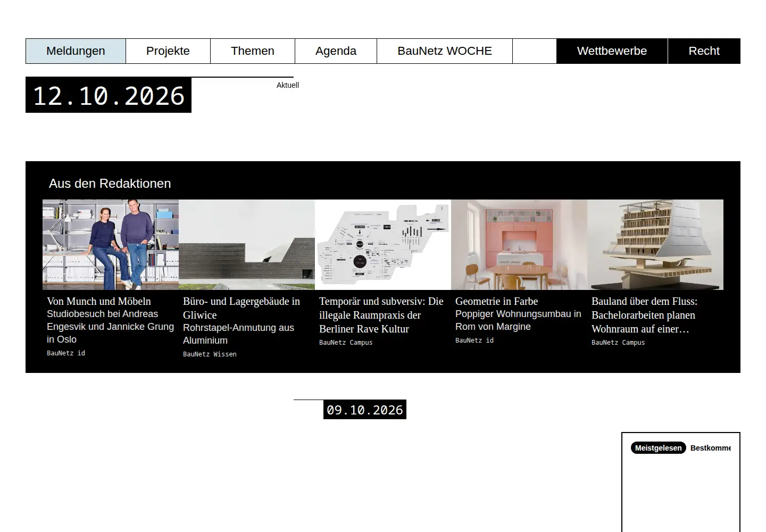Click BauNetz Campus label under Bauland article
The image size is (766, 532).
[x=618, y=343]
